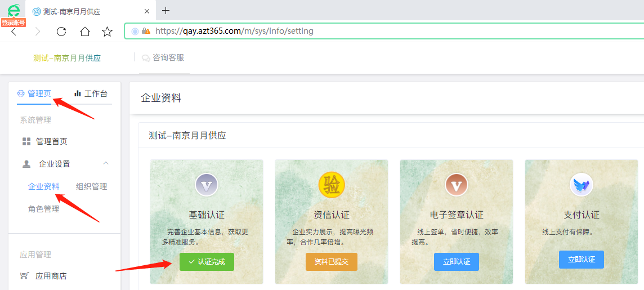Click the browser refresh icon
The image size is (644, 290).
tap(61, 32)
